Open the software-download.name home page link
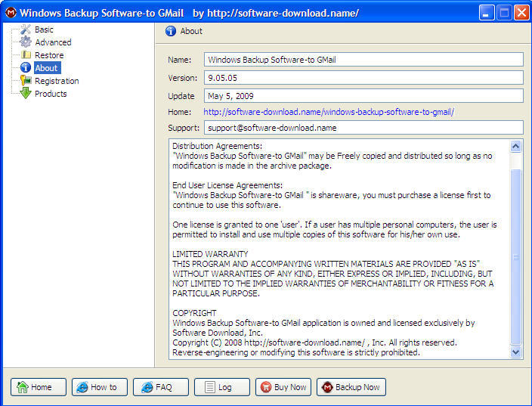 pyautogui.click(x=329, y=112)
